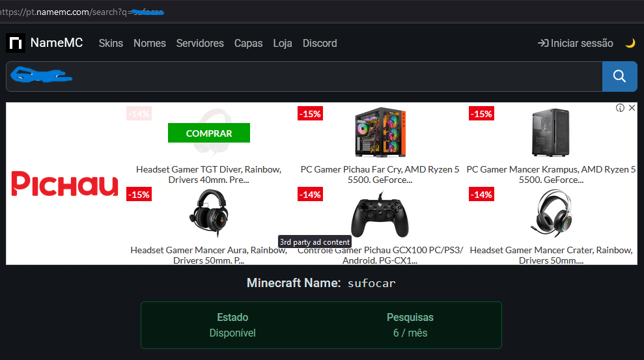Click the browser address bar URL
The width and height of the screenshot is (644, 360).
pos(82,12)
